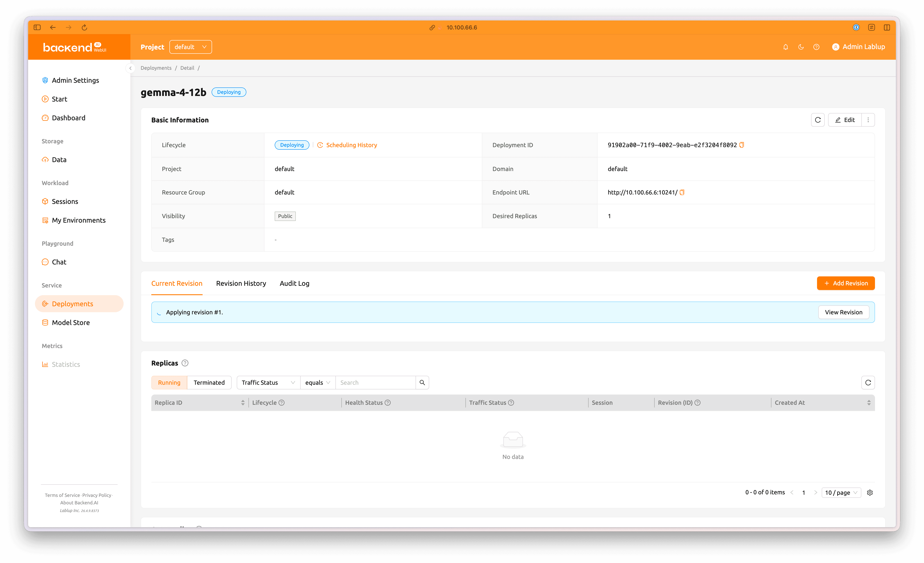The image size is (924, 563).
Task: Open the Project default dropdown
Action: pyautogui.click(x=191, y=47)
